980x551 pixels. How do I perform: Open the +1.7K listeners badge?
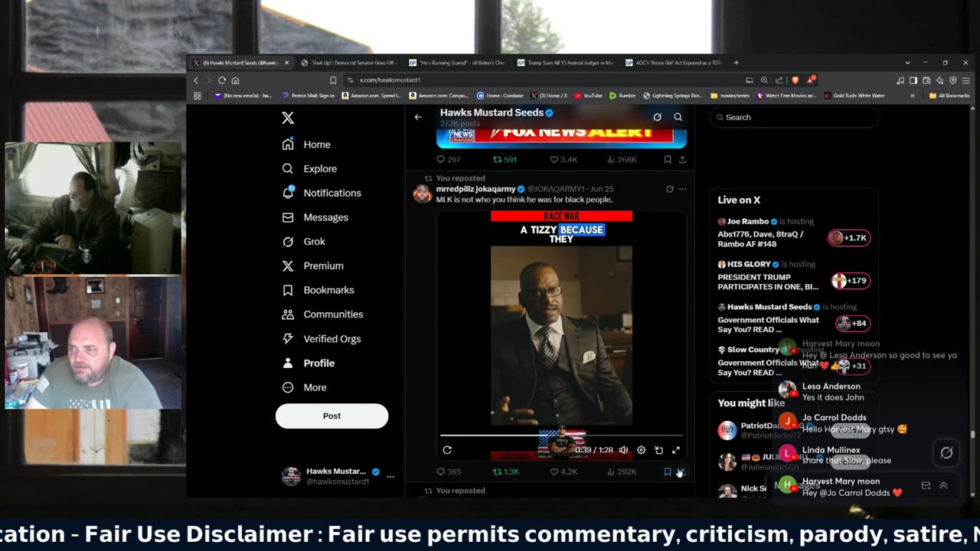click(848, 238)
